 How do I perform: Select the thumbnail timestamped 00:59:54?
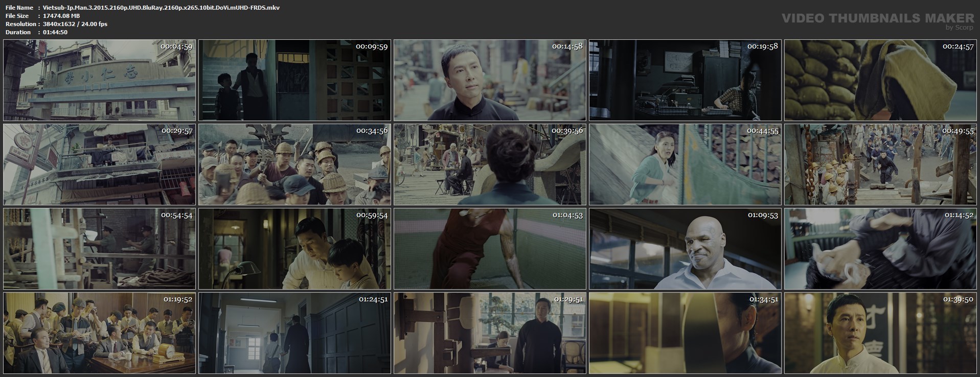294,249
